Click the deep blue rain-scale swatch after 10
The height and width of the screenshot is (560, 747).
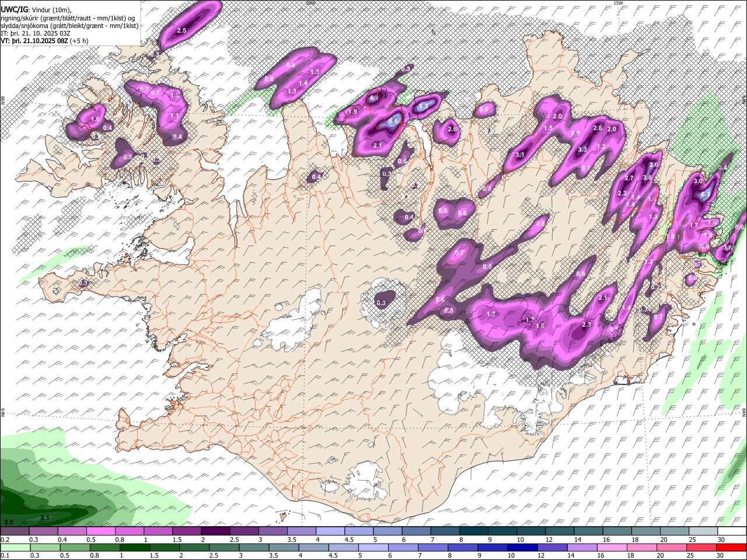pos(522,548)
